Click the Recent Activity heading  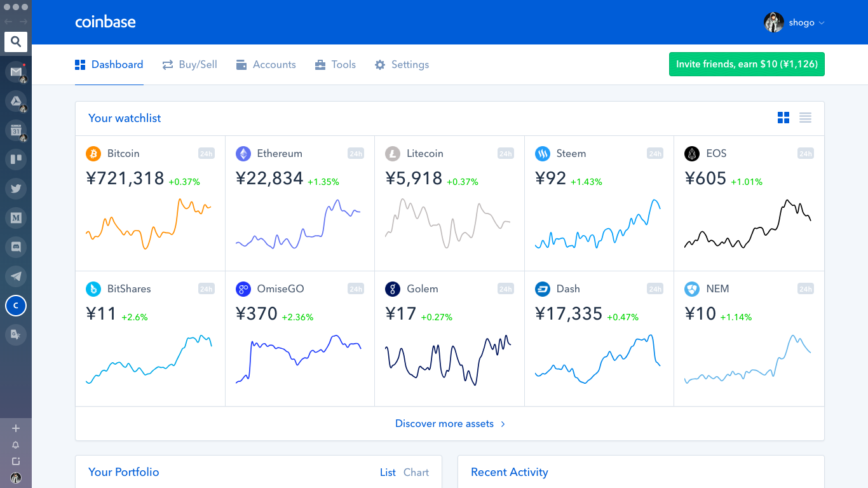click(x=509, y=472)
